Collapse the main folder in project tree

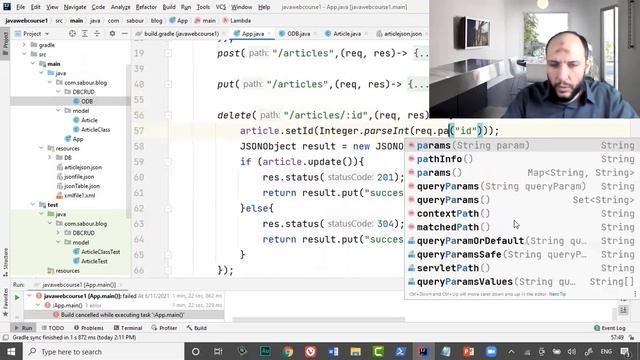pyautogui.click(x=33, y=63)
